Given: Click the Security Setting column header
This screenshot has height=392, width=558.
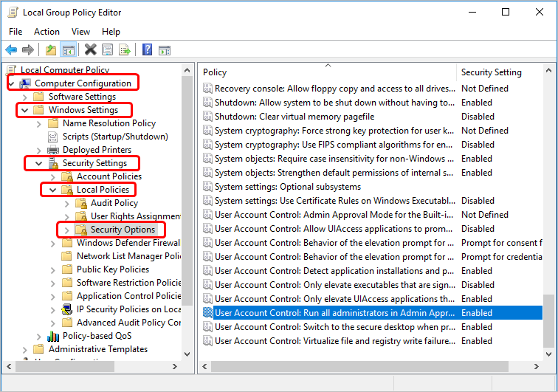Looking at the screenshot, I should click(x=491, y=72).
